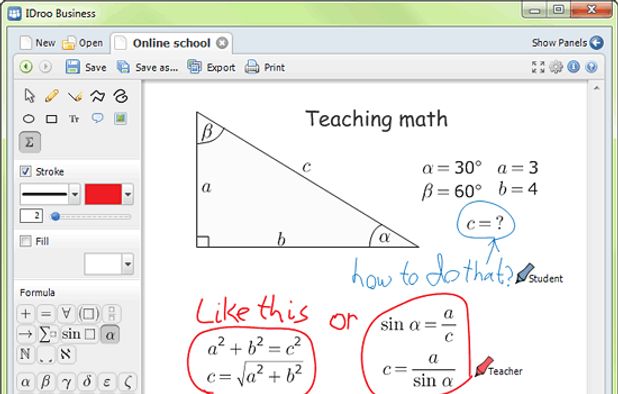Click the Teacher cursor label

[x=505, y=371]
